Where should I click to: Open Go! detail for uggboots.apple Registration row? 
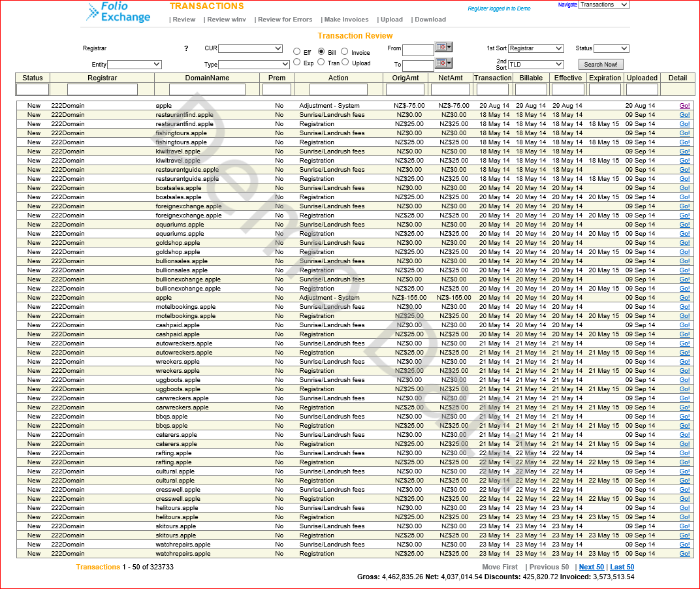point(684,389)
